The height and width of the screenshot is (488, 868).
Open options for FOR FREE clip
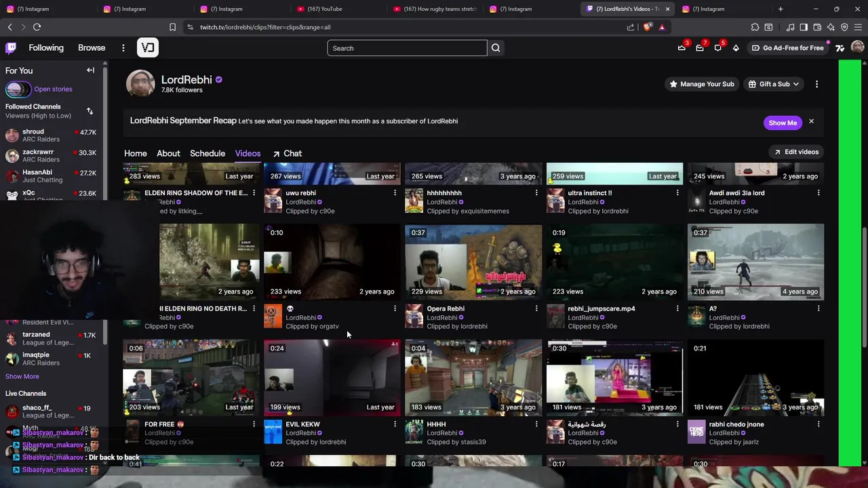pyautogui.click(x=254, y=424)
